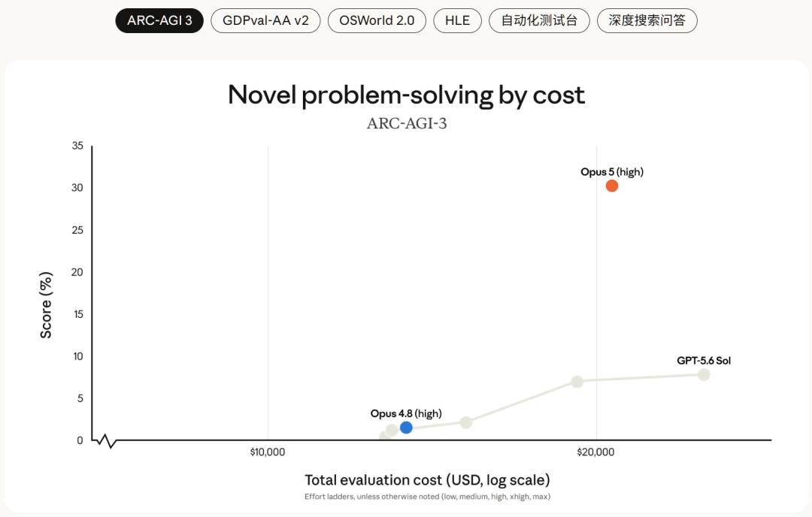Click the $10,000 axis tick label

pos(267,452)
